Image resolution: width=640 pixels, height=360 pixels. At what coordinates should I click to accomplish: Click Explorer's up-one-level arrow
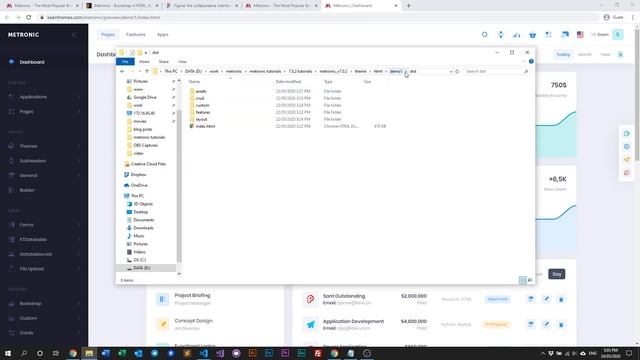[147, 71]
